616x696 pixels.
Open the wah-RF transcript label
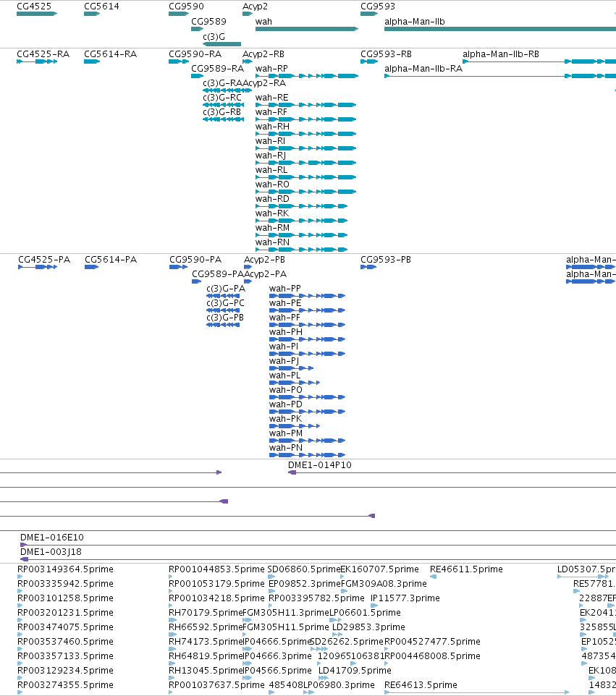pyautogui.click(x=271, y=112)
